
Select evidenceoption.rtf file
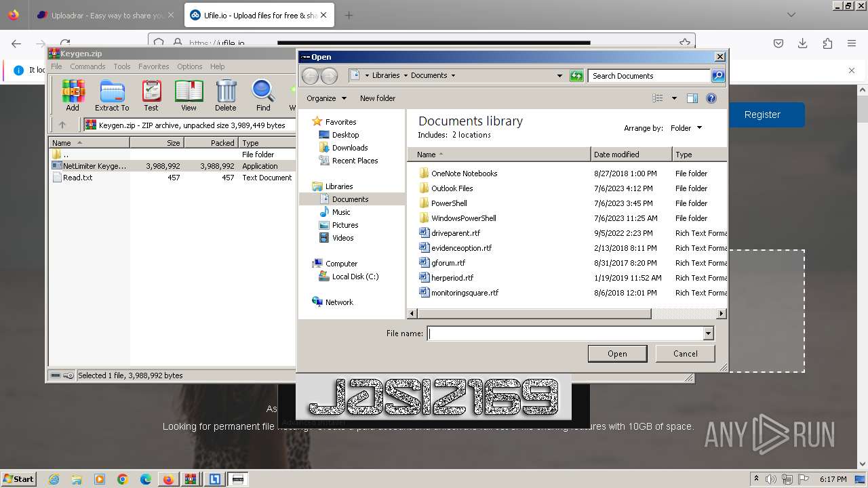click(461, 248)
